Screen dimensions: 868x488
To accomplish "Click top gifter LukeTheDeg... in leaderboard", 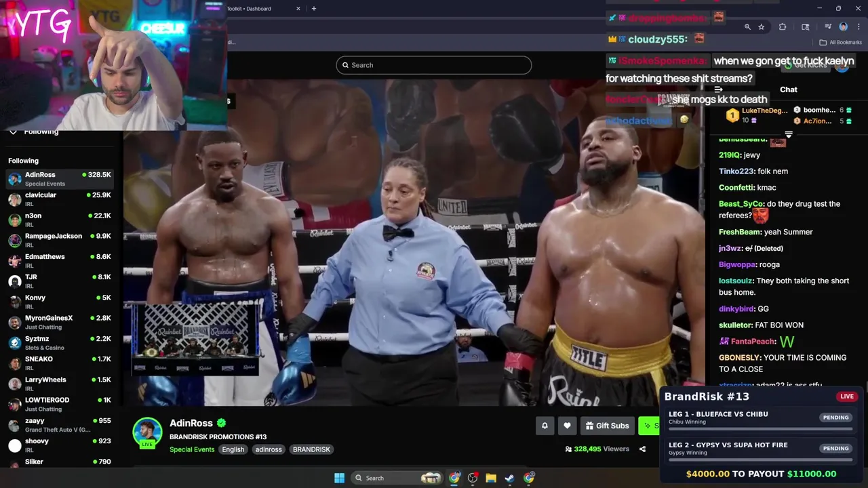I will coord(757,115).
